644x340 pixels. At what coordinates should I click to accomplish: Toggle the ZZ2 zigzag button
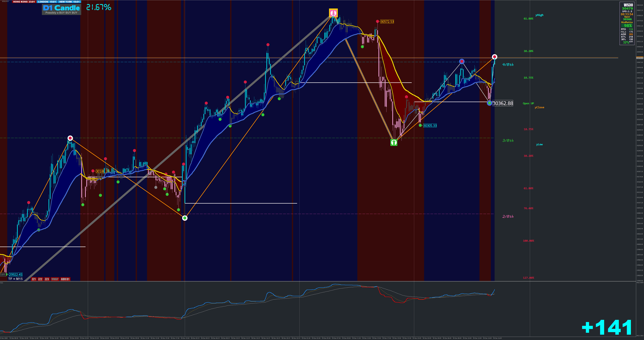coord(40,279)
